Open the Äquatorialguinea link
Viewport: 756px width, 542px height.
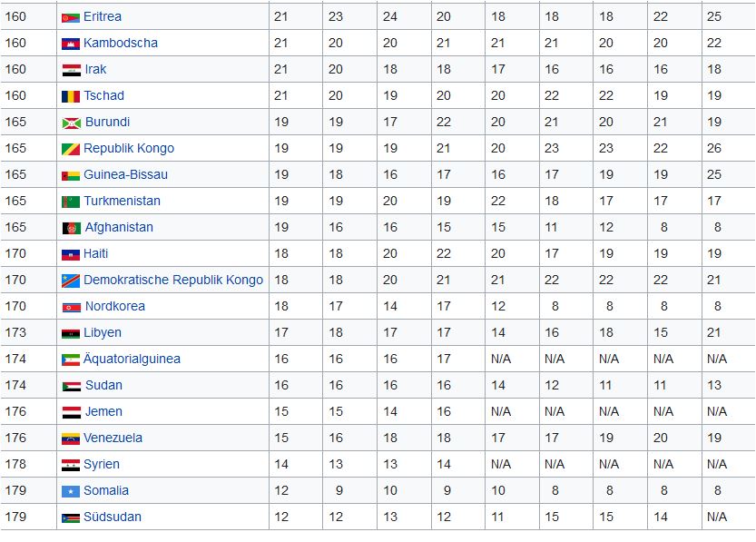(133, 359)
